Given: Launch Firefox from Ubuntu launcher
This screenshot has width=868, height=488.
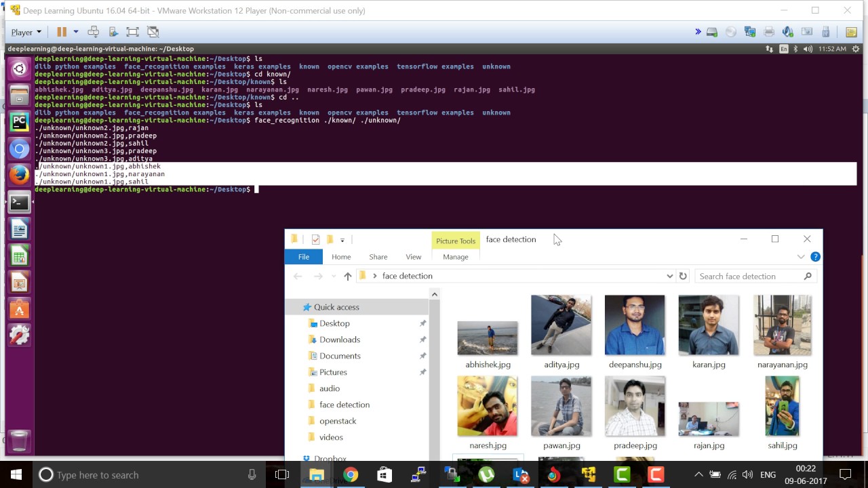Looking at the screenshot, I should (x=19, y=175).
